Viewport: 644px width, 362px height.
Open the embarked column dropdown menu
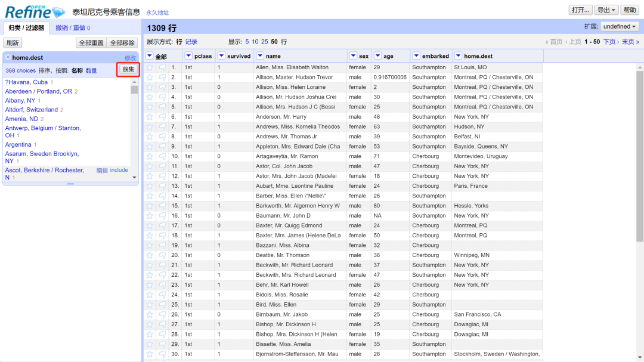click(x=416, y=56)
